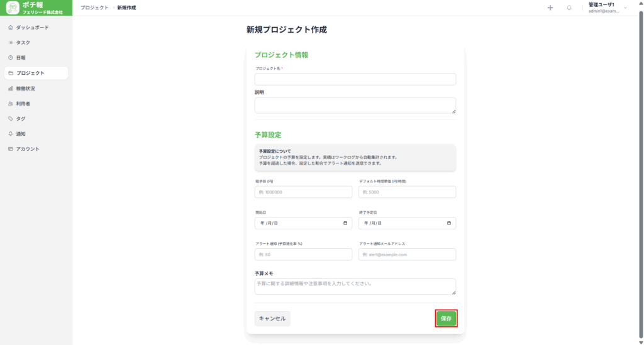This screenshot has height=345, width=644.
Task: Click the タスク list icon in sidebar
Action: tap(11, 43)
